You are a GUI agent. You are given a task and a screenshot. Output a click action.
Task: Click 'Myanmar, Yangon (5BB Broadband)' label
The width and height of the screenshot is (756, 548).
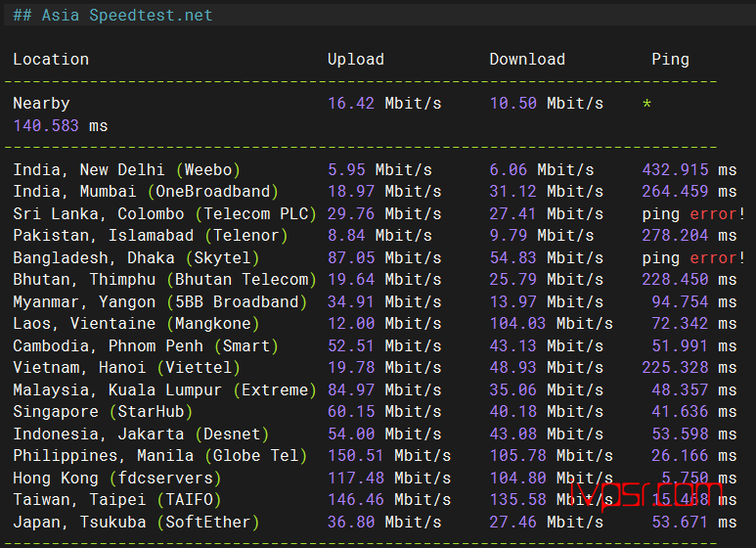click(159, 302)
